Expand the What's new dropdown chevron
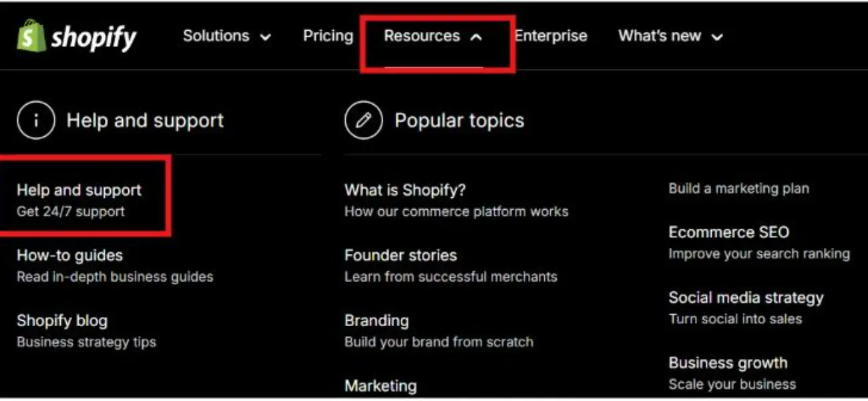Screen dimensions: 868x401 click(717, 37)
